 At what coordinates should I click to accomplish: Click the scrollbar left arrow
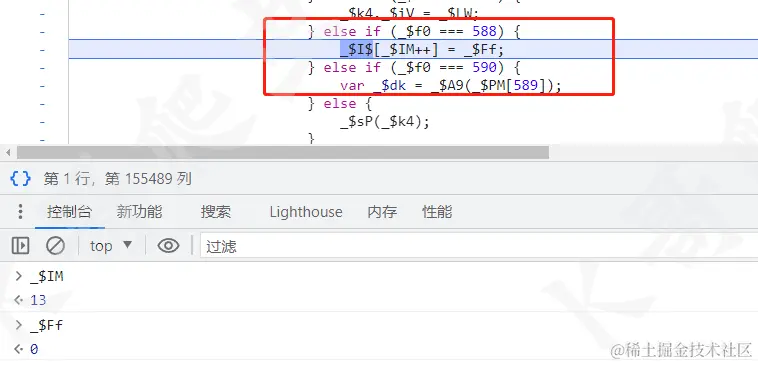coord(8,153)
